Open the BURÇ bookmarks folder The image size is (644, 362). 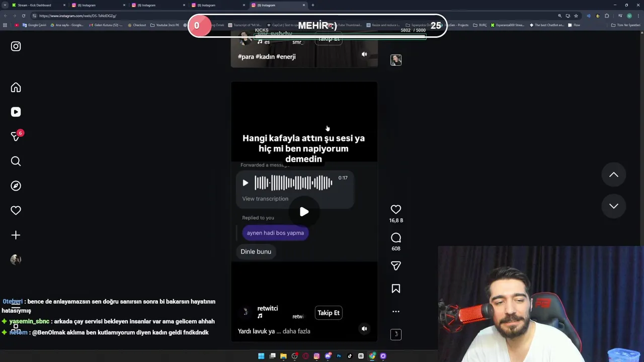click(480, 25)
